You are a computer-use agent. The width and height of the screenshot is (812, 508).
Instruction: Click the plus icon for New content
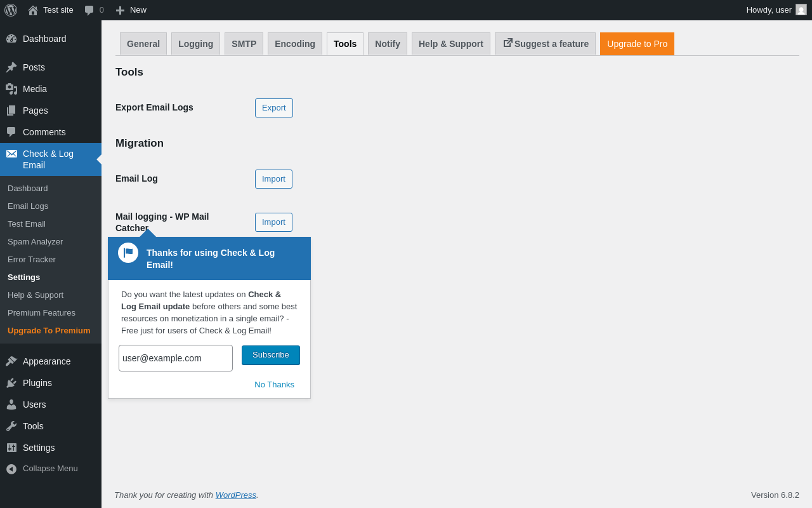click(x=120, y=10)
